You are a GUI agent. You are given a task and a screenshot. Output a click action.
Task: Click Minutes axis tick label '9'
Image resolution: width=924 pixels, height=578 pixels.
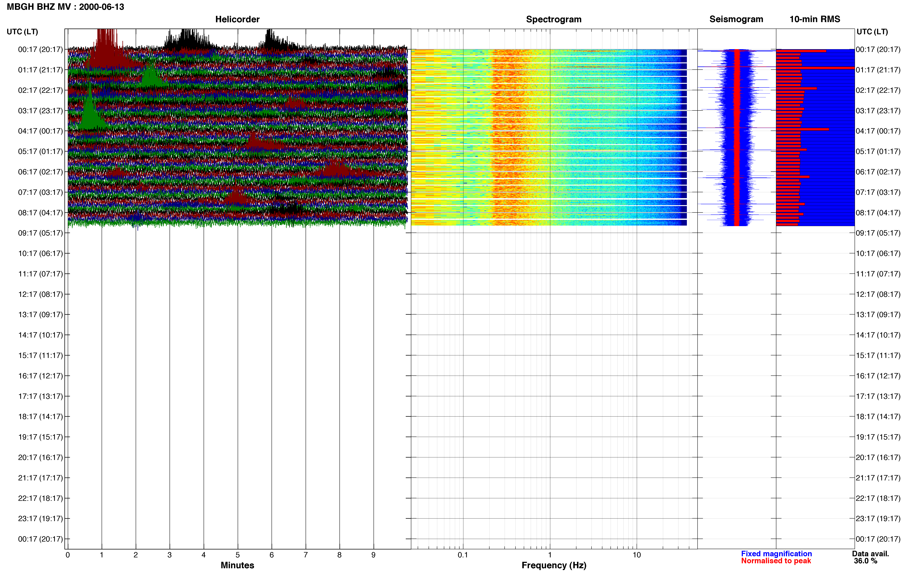click(x=373, y=555)
